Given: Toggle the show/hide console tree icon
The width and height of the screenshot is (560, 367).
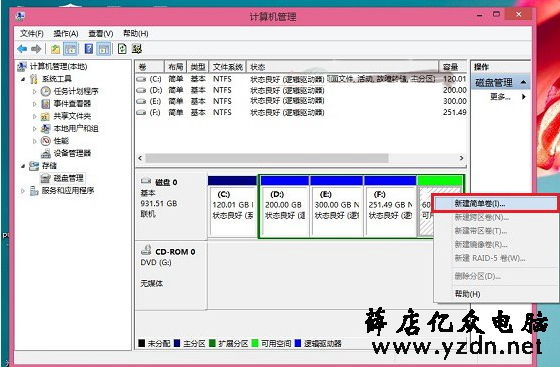Looking at the screenshot, I should pos(71,49).
